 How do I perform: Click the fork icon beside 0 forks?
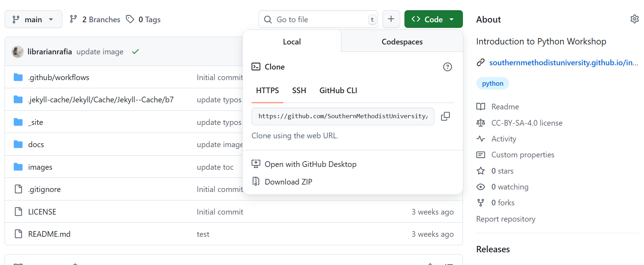pos(481,203)
